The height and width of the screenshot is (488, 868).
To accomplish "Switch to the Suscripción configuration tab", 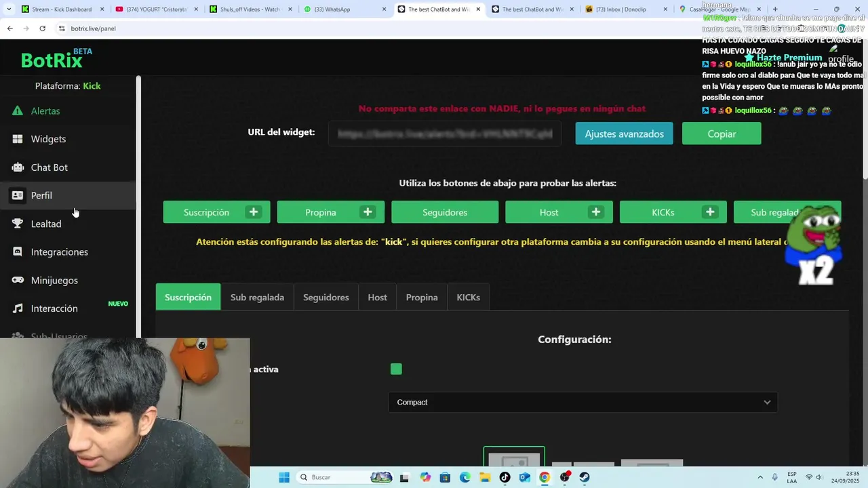I will point(188,297).
